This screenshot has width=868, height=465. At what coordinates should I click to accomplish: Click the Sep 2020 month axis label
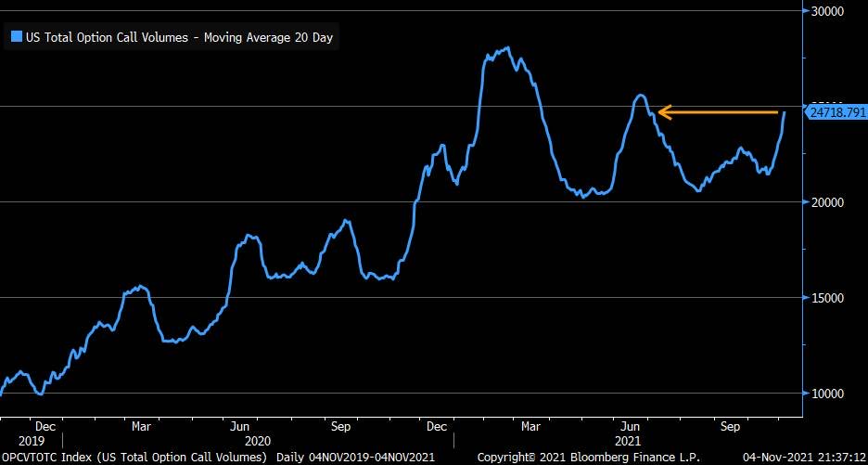[339, 427]
